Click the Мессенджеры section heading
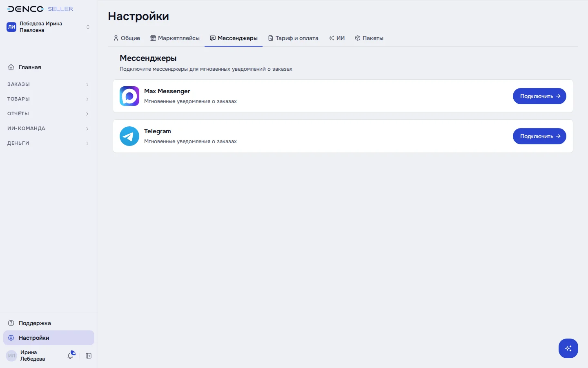 point(148,58)
